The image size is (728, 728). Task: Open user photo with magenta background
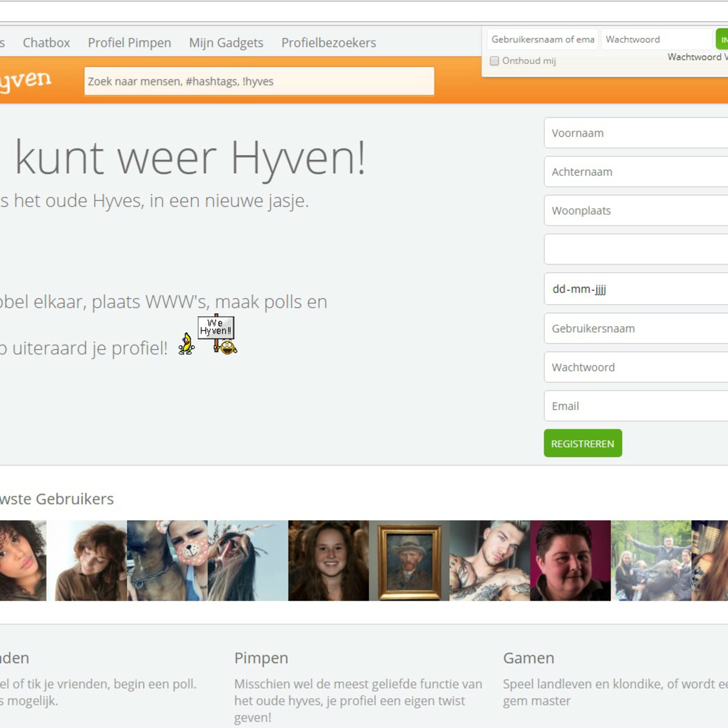point(571,561)
